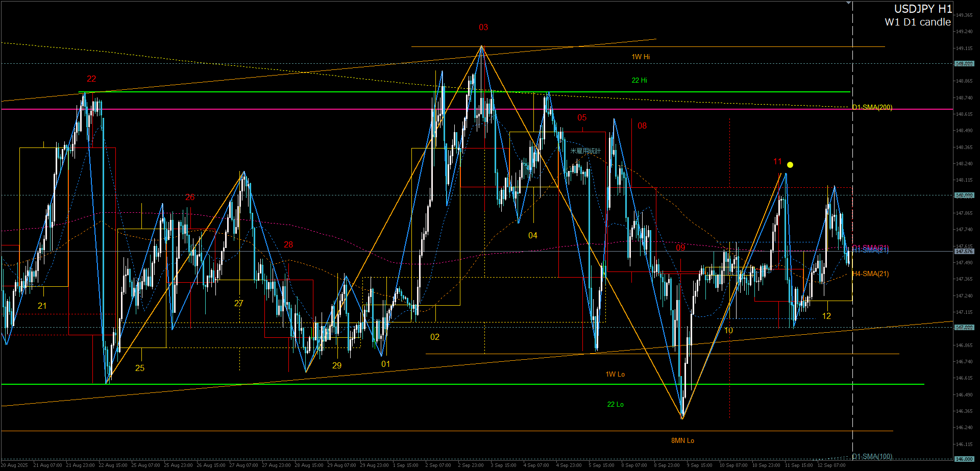Click the highlighted 146.000 price tag
Screen dimensions: 980x471
click(x=964, y=459)
